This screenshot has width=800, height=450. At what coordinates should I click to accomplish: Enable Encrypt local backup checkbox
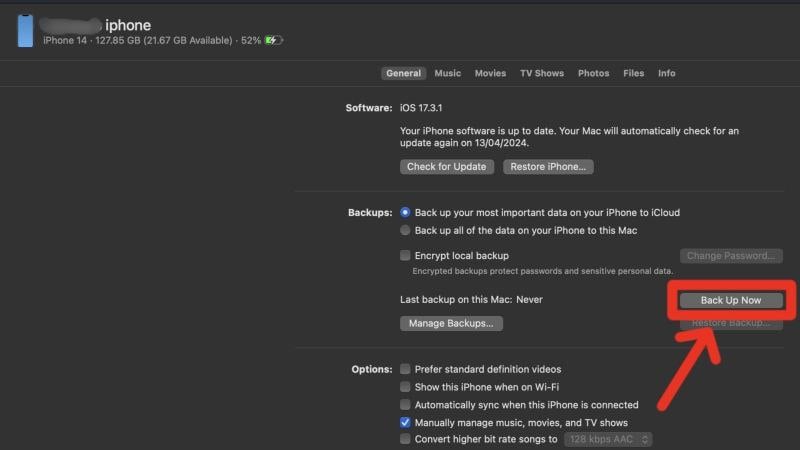coord(405,255)
